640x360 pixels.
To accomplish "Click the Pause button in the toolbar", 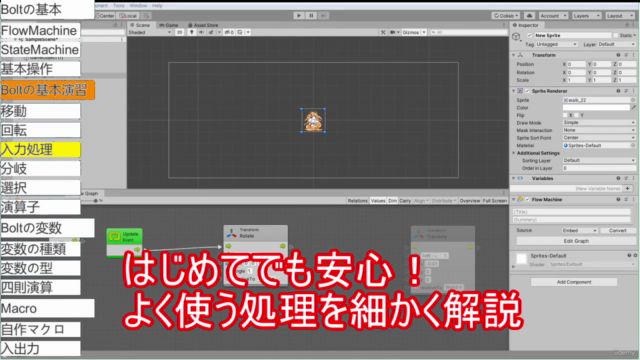I will coord(311,16).
